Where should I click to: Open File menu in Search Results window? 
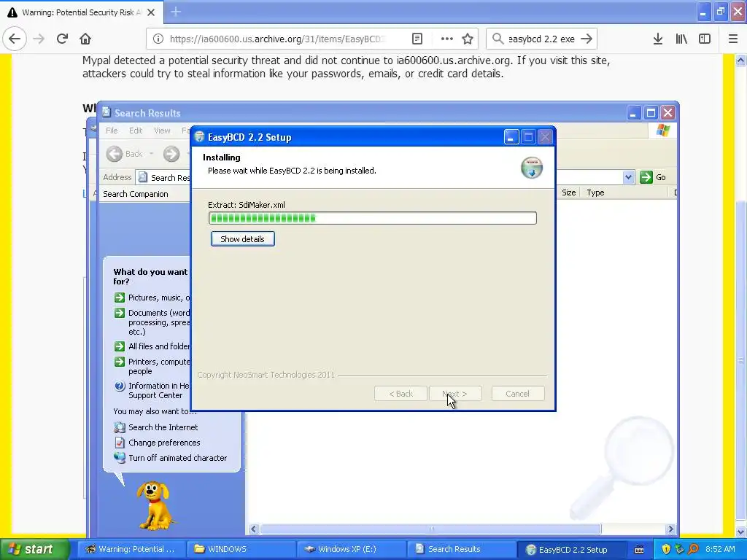click(x=112, y=131)
